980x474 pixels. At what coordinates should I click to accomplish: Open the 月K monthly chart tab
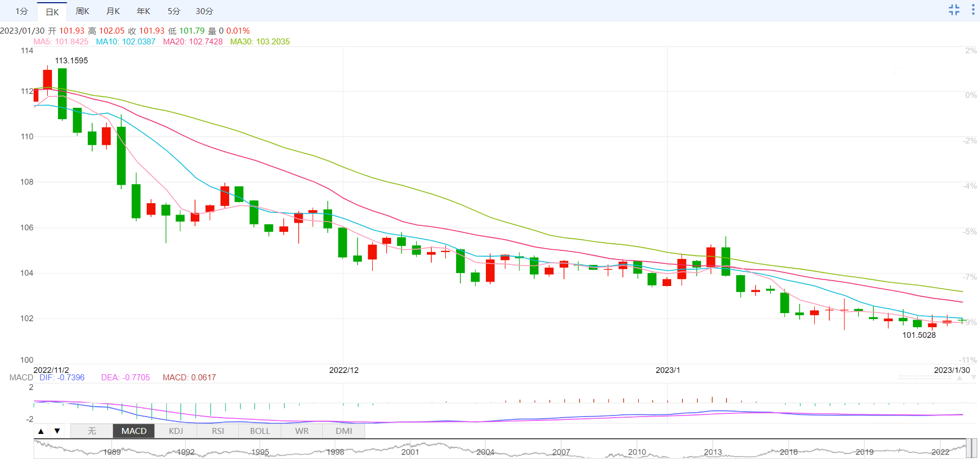pos(113,11)
